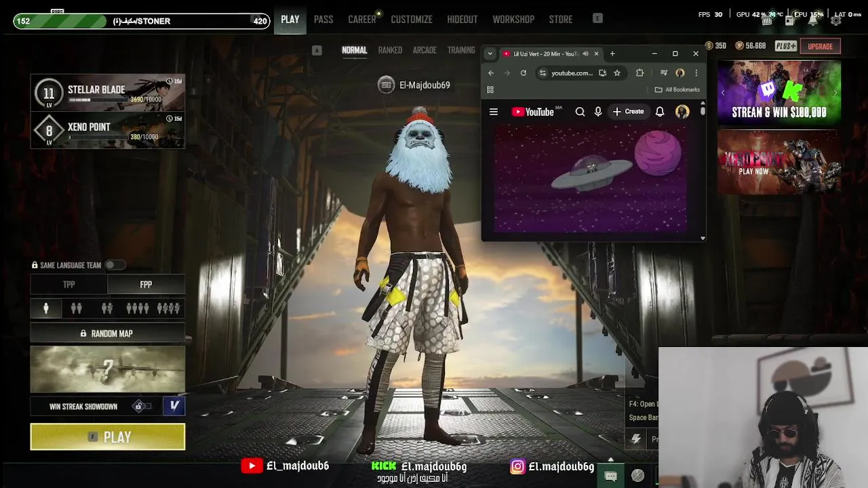Click install app icon in address bar
Screen dimensions: 868x488
[x=602, y=73]
